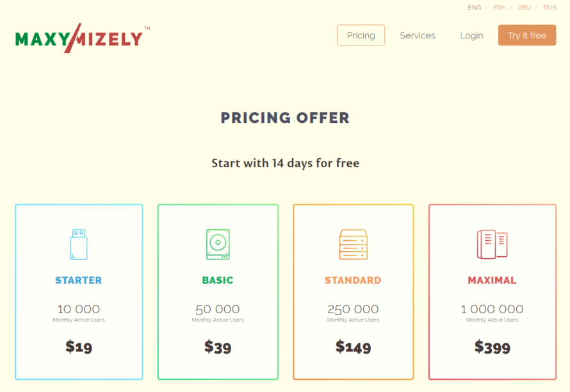570x392 pixels.
Task: Switch language to RUS
Action: 550,8
